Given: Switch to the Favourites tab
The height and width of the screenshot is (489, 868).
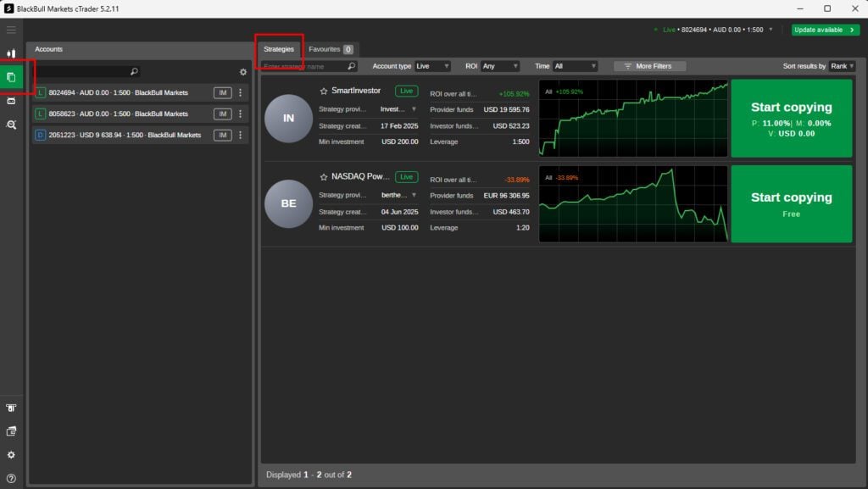Looking at the screenshot, I should pos(331,49).
